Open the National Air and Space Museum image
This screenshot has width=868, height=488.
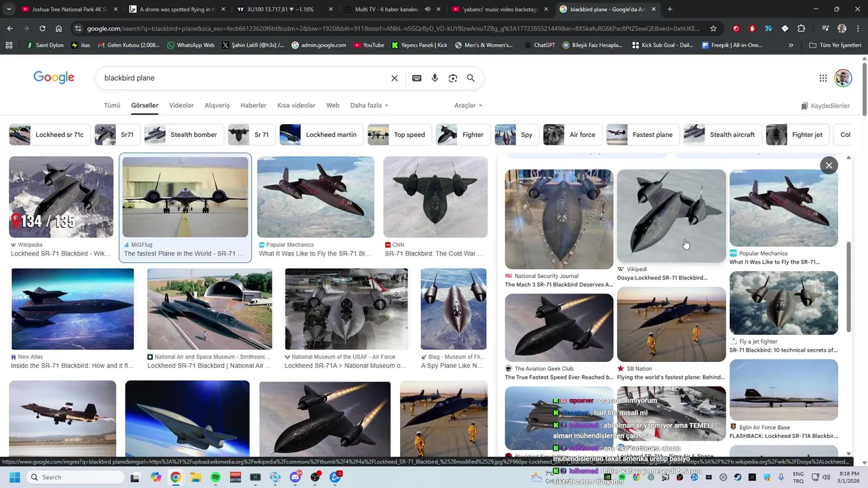[x=210, y=309]
